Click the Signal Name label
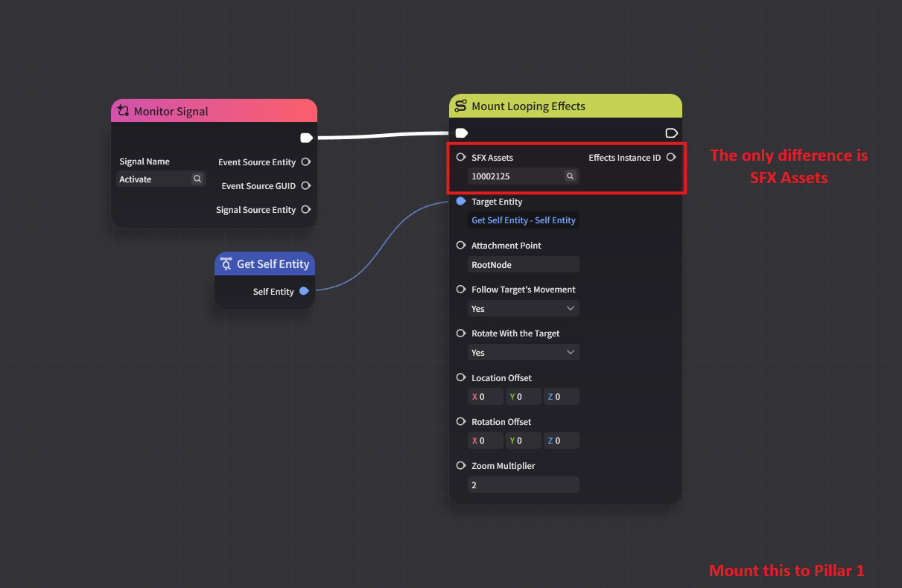Image resolution: width=902 pixels, height=588 pixels. point(144,162)
